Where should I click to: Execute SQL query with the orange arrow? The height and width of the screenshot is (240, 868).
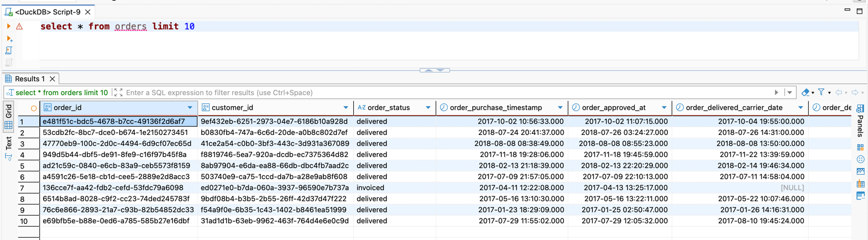click(8, 26)
